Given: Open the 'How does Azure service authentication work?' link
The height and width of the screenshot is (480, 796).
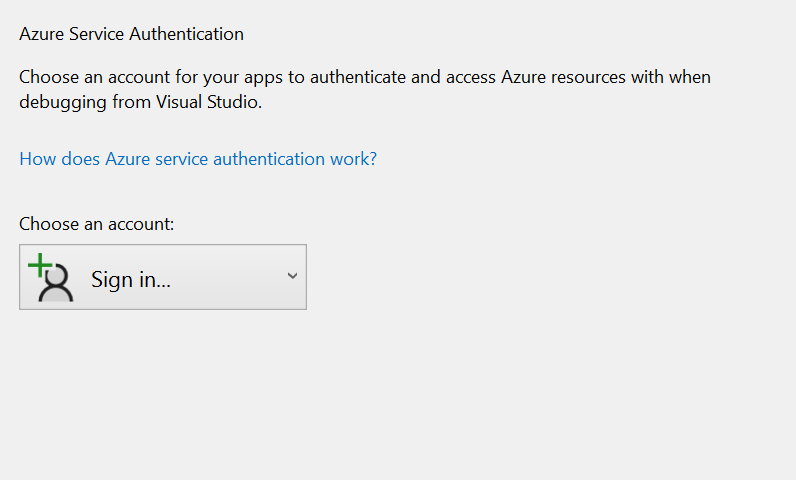Looking at the screenshot, I should point(198,159).
